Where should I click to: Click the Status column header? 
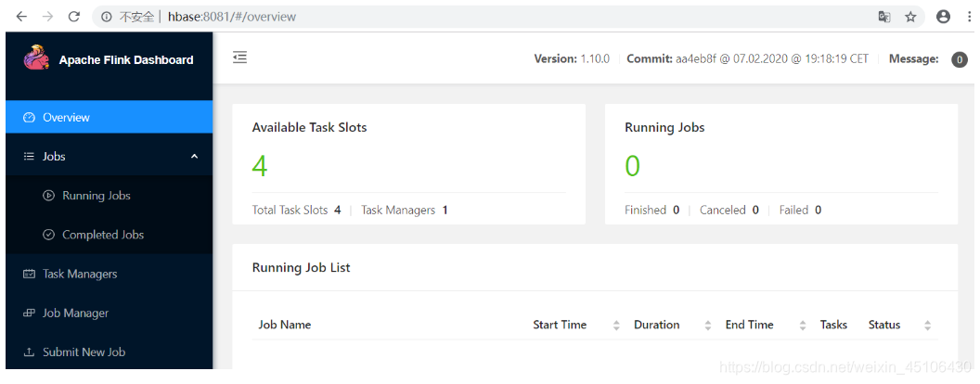point(884,325)
